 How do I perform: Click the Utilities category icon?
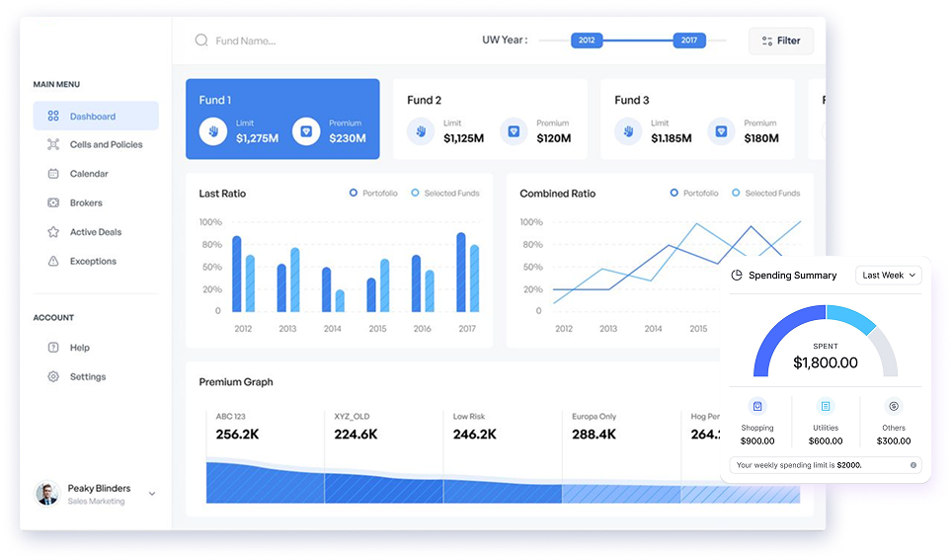click(x=826, y=406)
